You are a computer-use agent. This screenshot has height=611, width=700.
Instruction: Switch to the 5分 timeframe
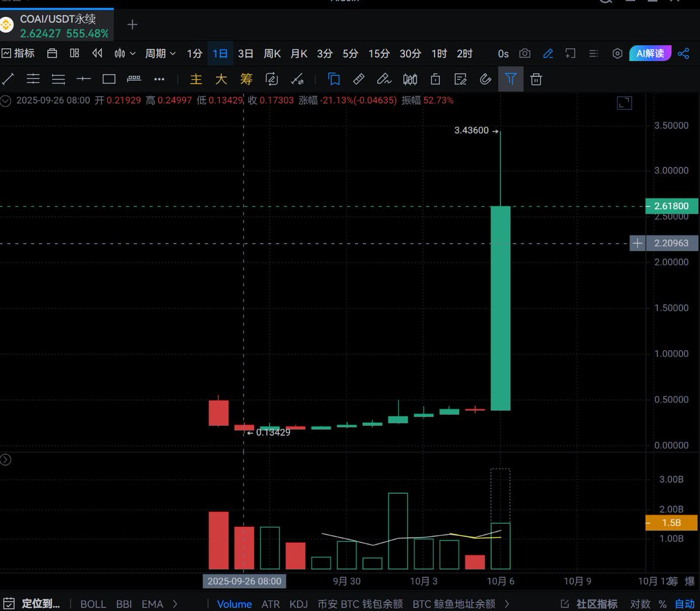pyautogui.click(x=350, y=54)
